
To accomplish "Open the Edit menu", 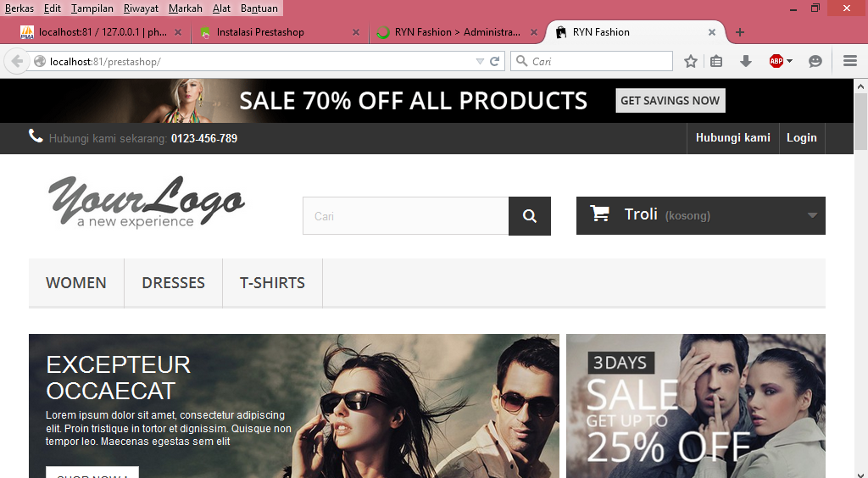I will click(x=53, y=8).
